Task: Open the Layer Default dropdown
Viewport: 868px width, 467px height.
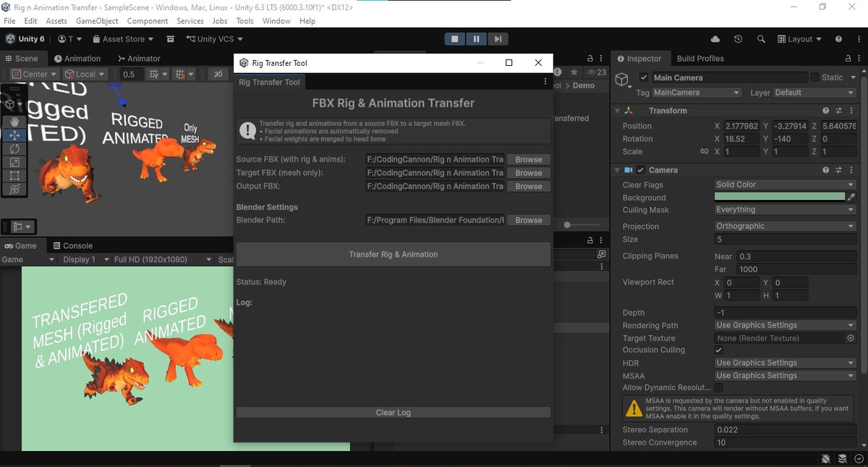Action: [814, 93]
